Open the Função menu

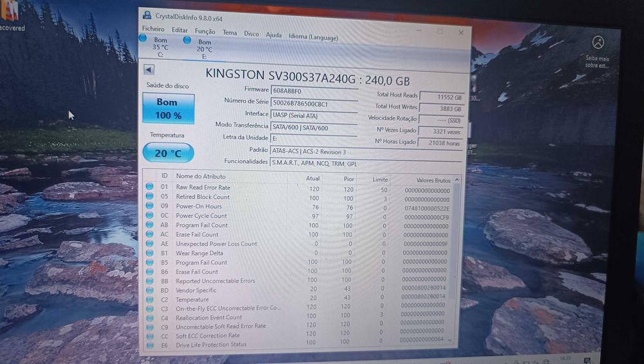pos(205,32)
